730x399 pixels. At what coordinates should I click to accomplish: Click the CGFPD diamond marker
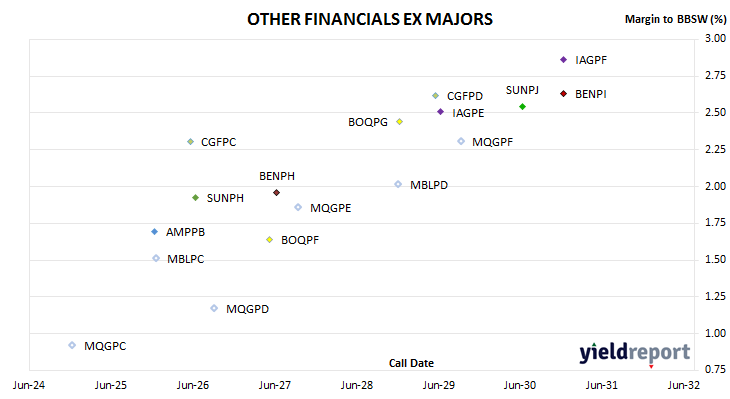435,95
